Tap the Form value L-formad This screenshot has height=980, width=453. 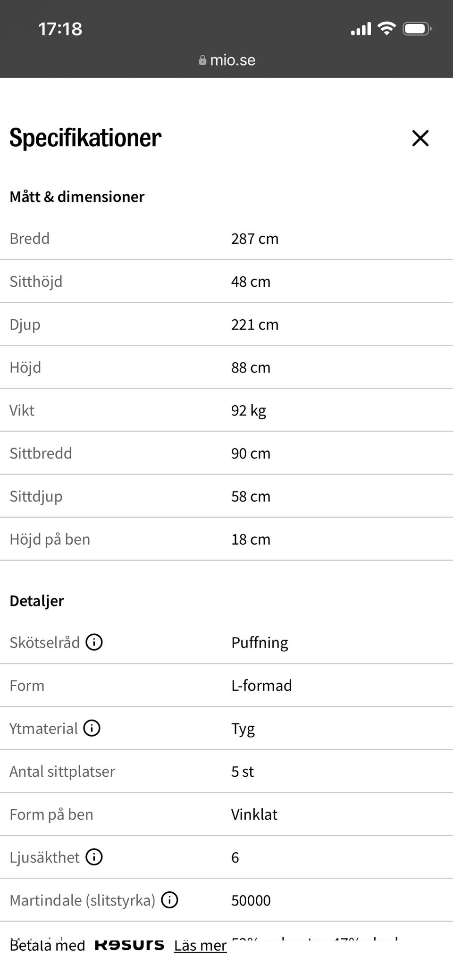pos(261,685)
